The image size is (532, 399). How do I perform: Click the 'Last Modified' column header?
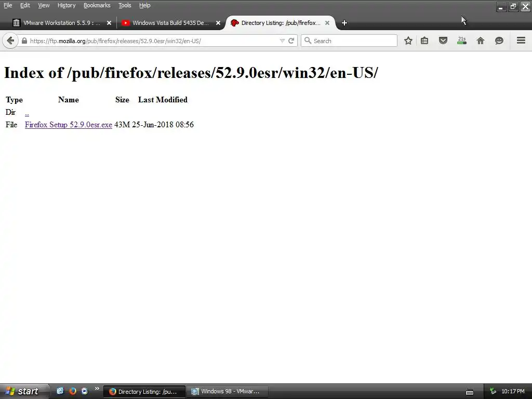click(163, 100)
